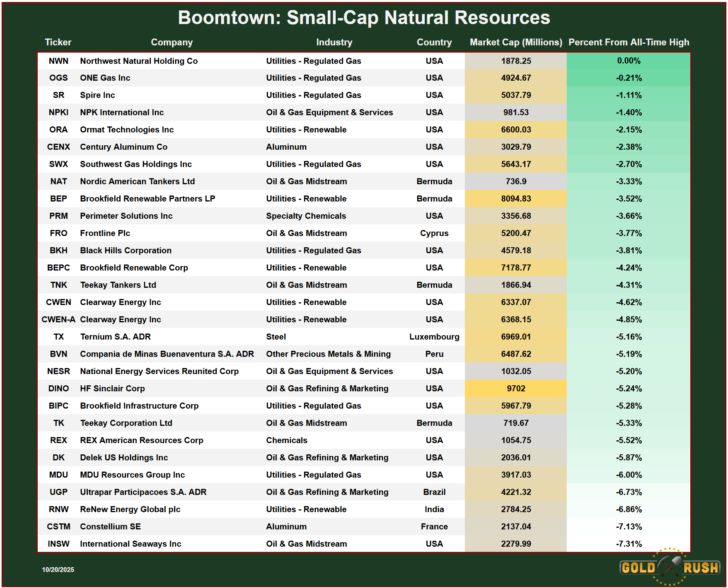Select the Company column header
728x588 pixels.
pyautogui.click(x=172, y=42)
